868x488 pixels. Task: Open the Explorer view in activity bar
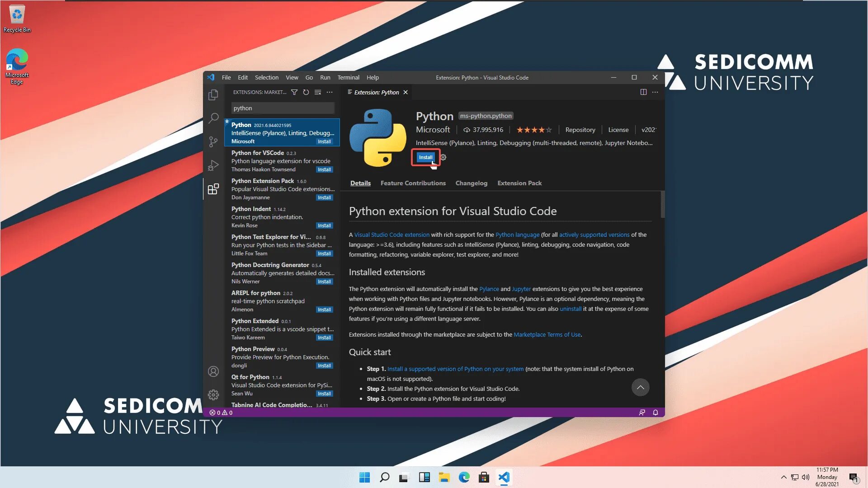coord(213,95)
